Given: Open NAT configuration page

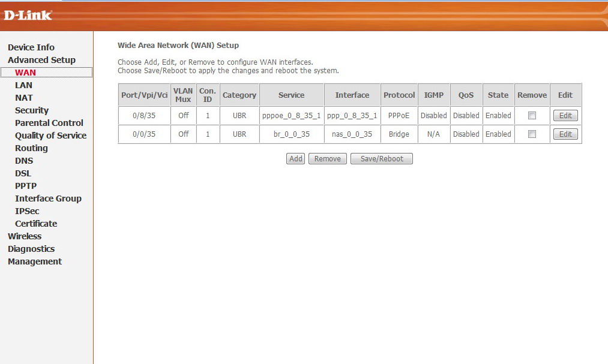Looking at the screenshot, I should [24, 98].
